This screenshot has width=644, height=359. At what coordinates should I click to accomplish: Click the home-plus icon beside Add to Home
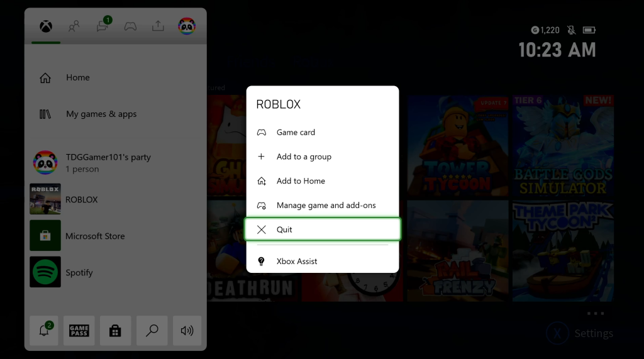tap(262, 180)
